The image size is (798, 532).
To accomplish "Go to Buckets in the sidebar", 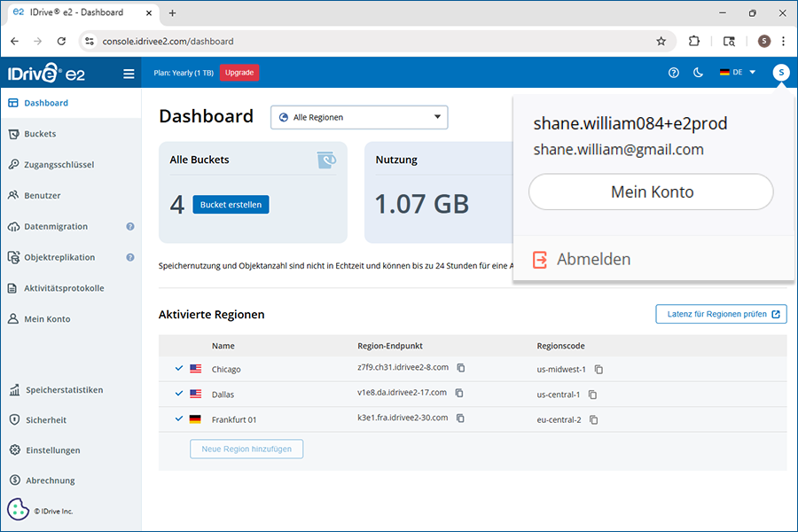I will [40, 134].
